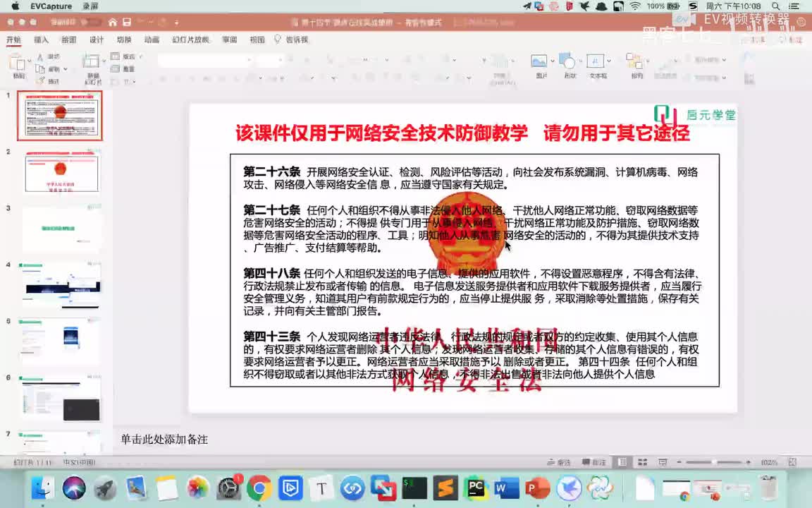The height and width of the screenshot is (508, 812).
Task: Expand the Text Box dropdown arrow
Action: point(608,61)
